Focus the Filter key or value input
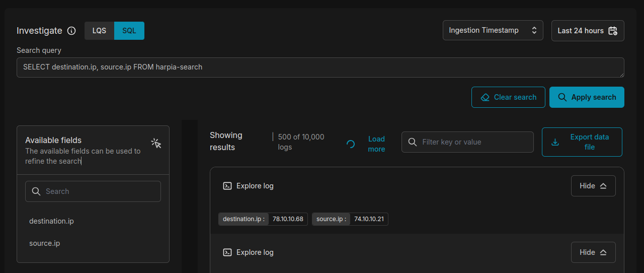 tap(467, 142)
